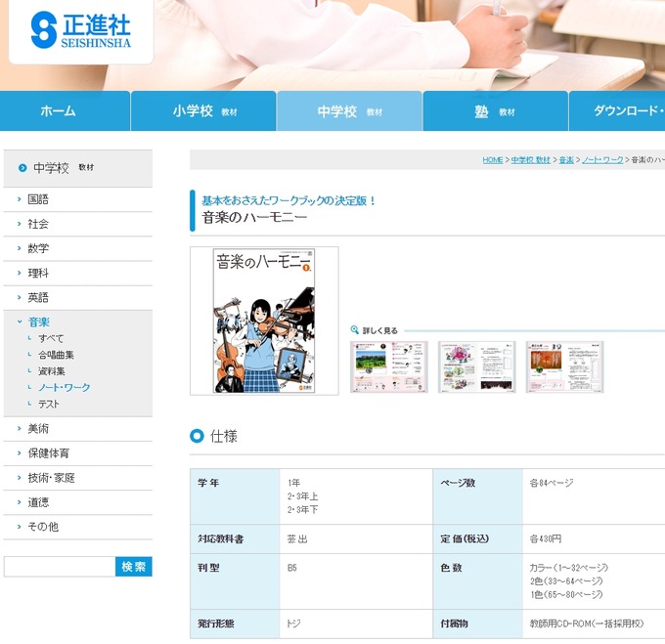Open the ホーム navigation tab
665x644 pixels.
pyautogui.click(x=65, y=111)
